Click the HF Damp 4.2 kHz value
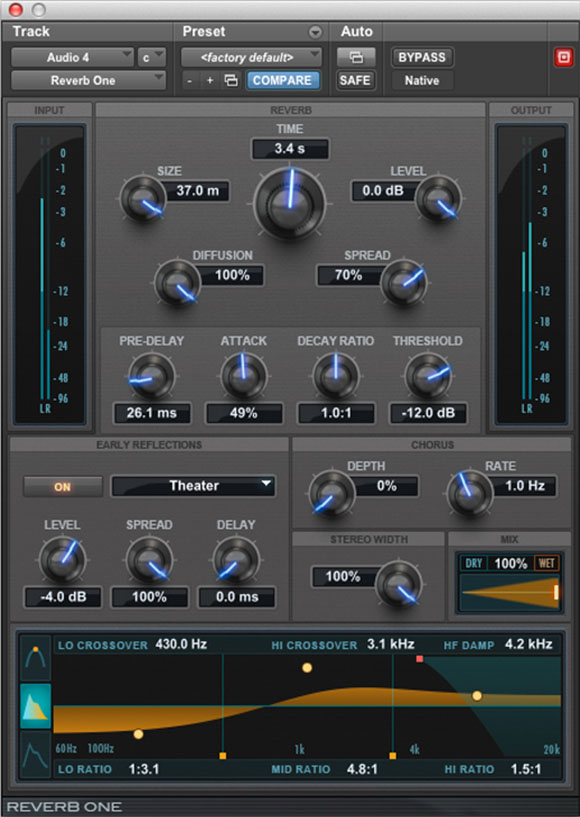The width and height of the screenshot is (580, 817). tap(528, 644)
